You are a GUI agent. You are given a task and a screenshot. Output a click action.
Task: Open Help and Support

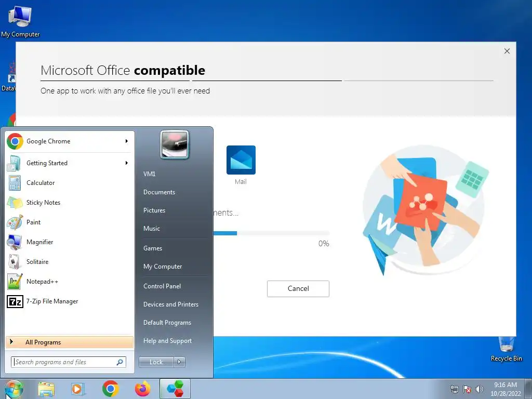[167, 341]
